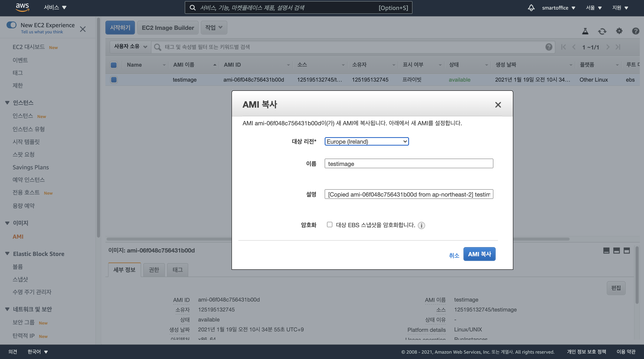Open the destination region dropdown
This screenshot has height=359, width=644.
[x=366, y=142]
